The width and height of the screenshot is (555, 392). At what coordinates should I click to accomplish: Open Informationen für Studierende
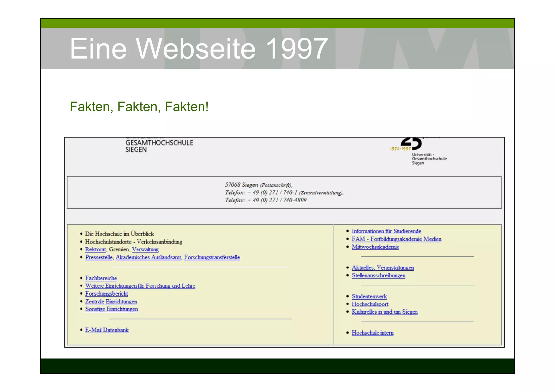tap(386, 231)
